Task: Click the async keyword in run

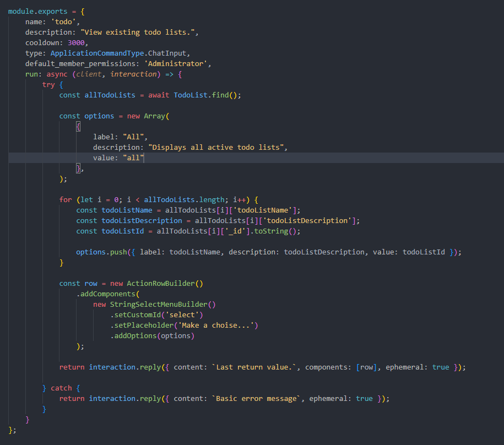Action: click(x=57, y=74)
